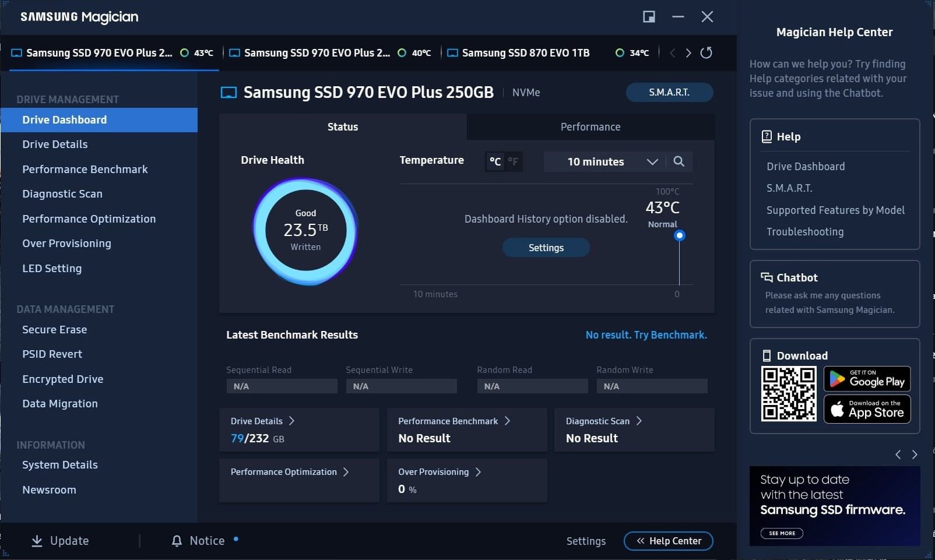The height and width of the screenshot is (560, 935).
Task: Click the S.M.A.R.T. button
Action: pos(669,93)
